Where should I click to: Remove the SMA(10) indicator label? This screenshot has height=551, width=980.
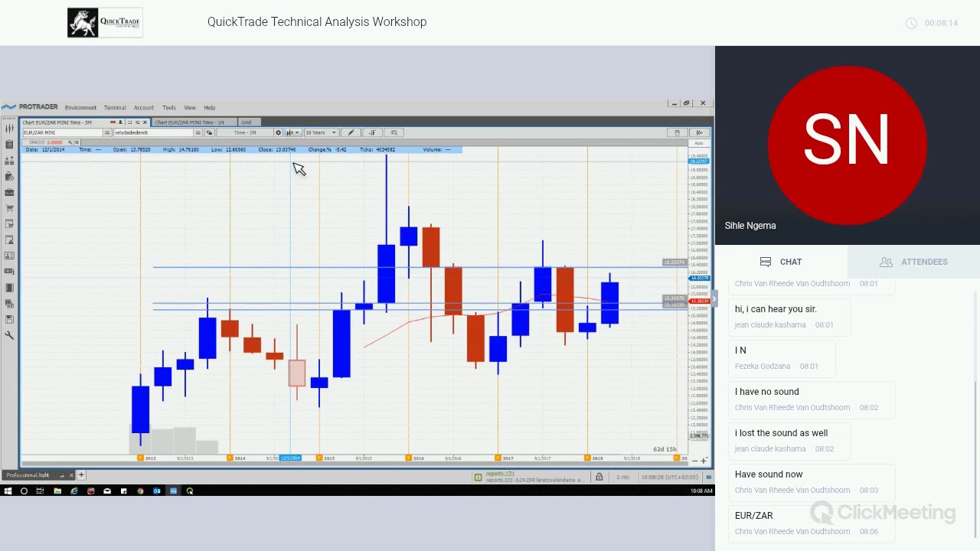tap(77, 142)
